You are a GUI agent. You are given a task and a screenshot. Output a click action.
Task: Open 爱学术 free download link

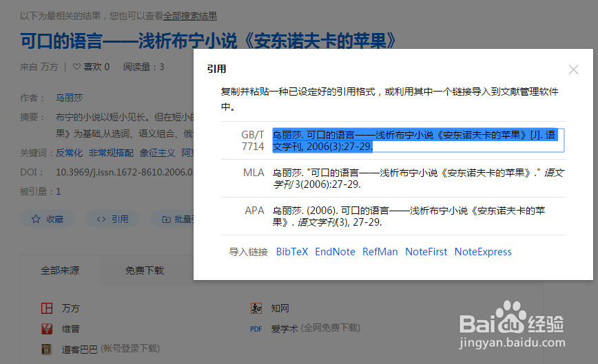pos(284,329)
